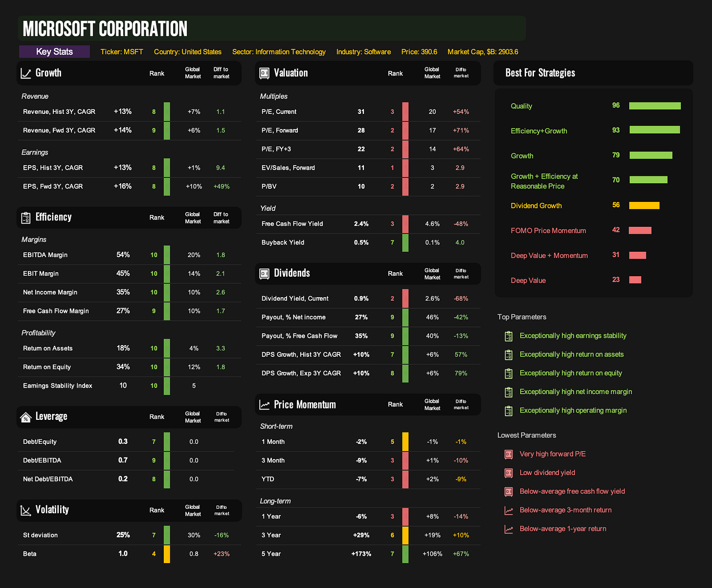The image size is (712, 588).
Task: Click St deviation value 25%
Action: (x=123, y=535)
